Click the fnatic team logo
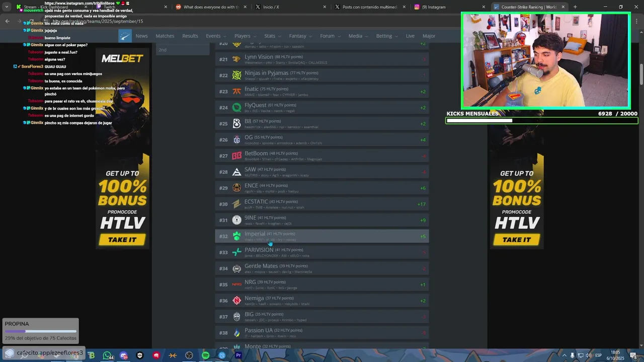 (x=236, y=92)
